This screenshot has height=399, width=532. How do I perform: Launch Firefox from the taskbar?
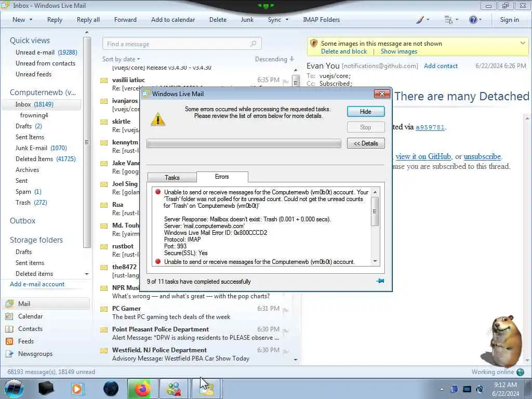coord(142,389)
